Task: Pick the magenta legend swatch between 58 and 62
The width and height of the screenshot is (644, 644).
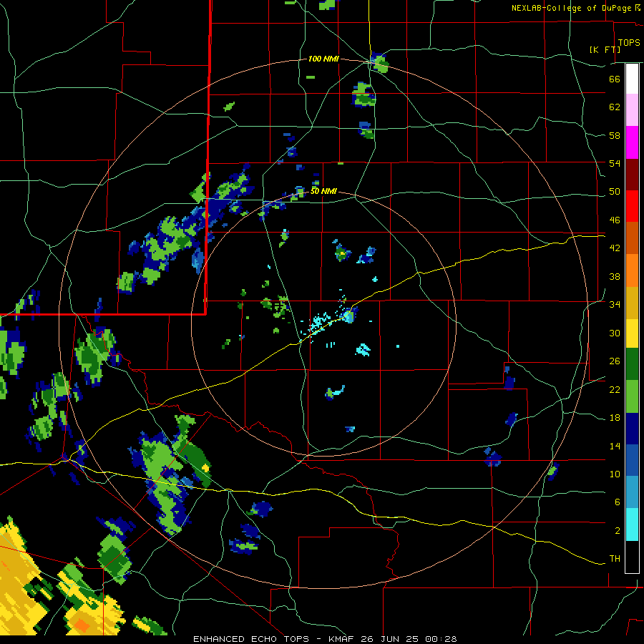Action: coord(632,142)
